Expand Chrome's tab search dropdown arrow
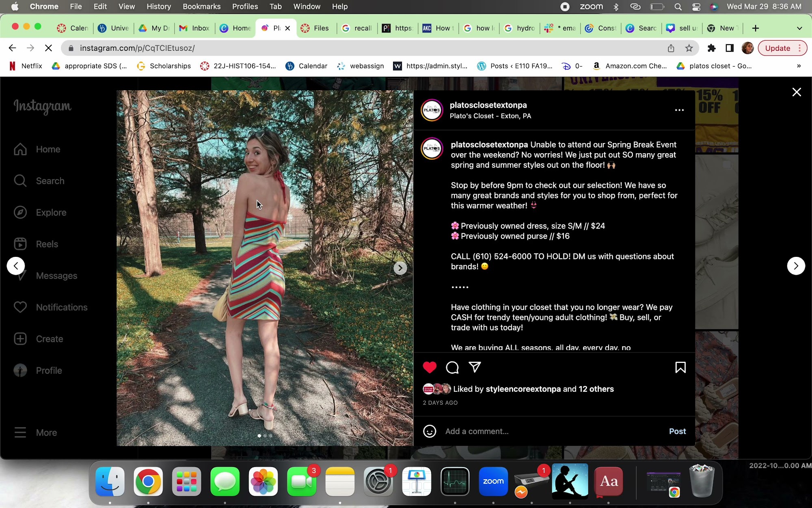The image size is (812, 508). 799,28
